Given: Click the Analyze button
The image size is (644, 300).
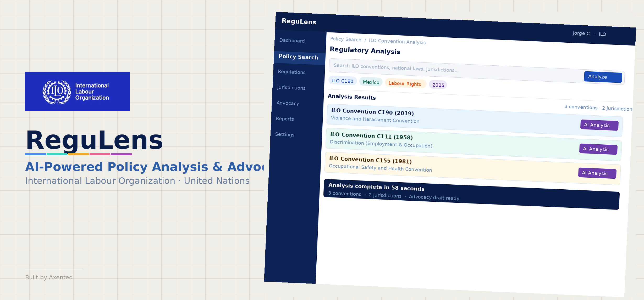Looking at the screenshot, I should [x=603, y=77].
